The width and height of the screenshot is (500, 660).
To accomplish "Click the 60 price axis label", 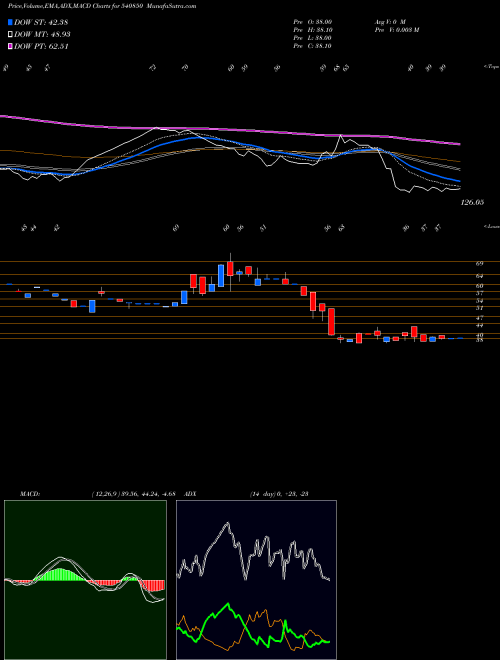I will [479, 286].
